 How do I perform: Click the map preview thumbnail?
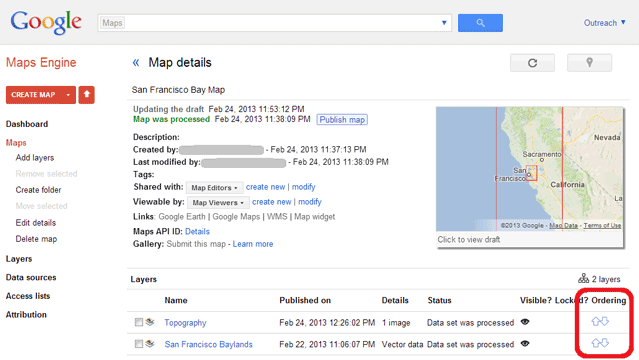click(x=529, y=169)
